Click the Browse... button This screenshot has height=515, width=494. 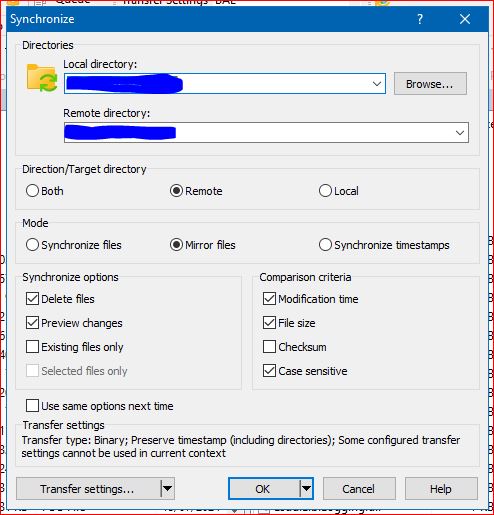point(430,84)
